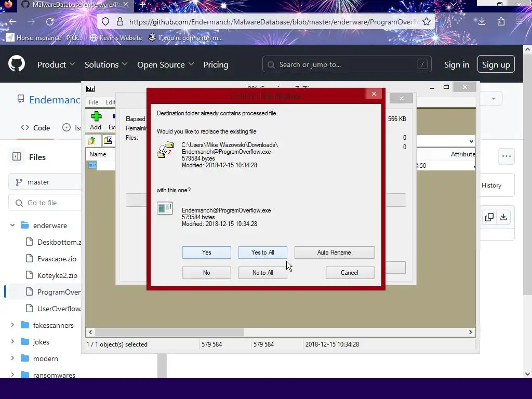Screen dimensions: 532x399
Task: Go back in Firefox
Action: coord(12,22)
